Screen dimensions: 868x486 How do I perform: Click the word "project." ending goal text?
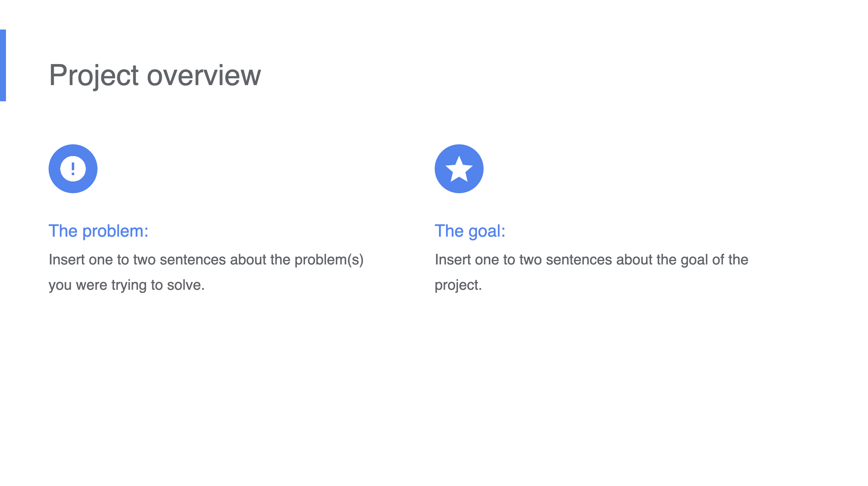tap(458, 285)
